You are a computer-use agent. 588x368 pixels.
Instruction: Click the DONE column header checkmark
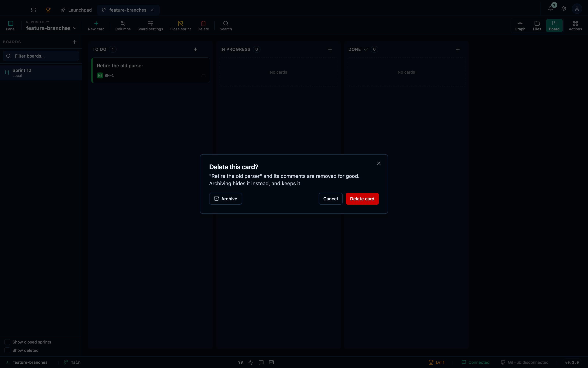366,49
